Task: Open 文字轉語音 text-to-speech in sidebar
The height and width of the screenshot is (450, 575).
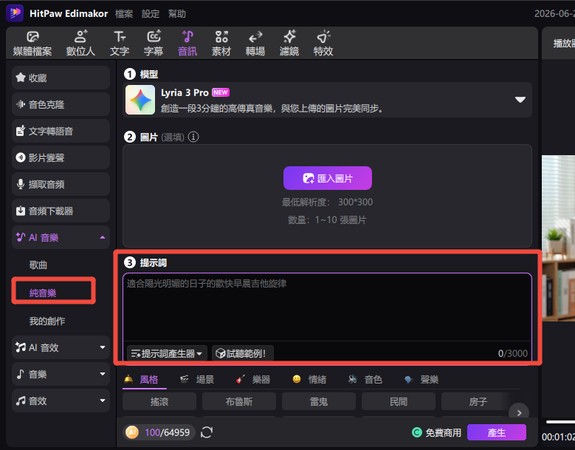Action: [61, 131]
